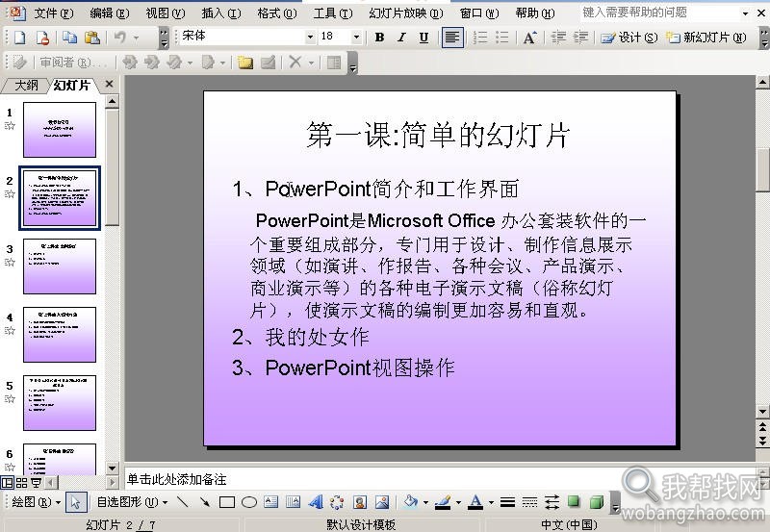Screen dimensions: 770x532
Task: Toggle Bold formatting
Action: pos(379,38)
